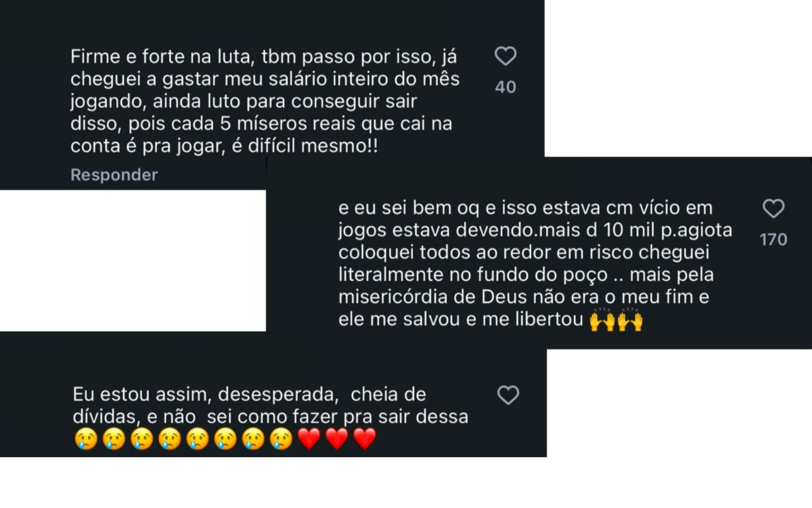Like the "Eu estou assim, desesperada" comment
The height and width of the screenshot is (508, 812).
point(508,395)
